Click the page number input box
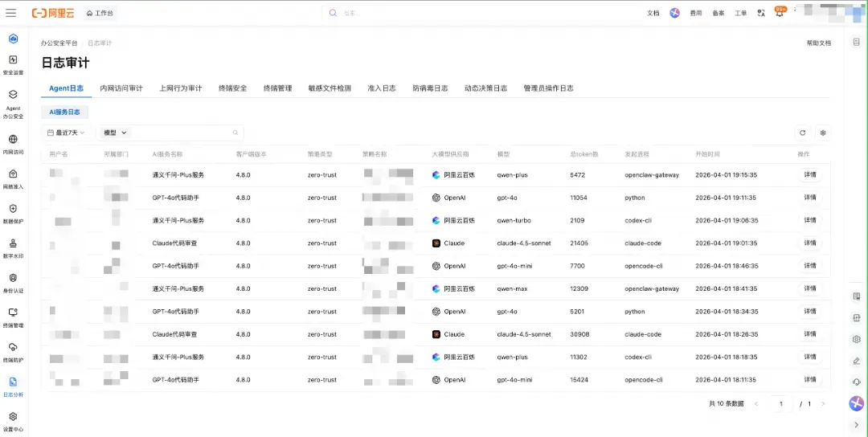868x437 pixels. click(781, 404)
